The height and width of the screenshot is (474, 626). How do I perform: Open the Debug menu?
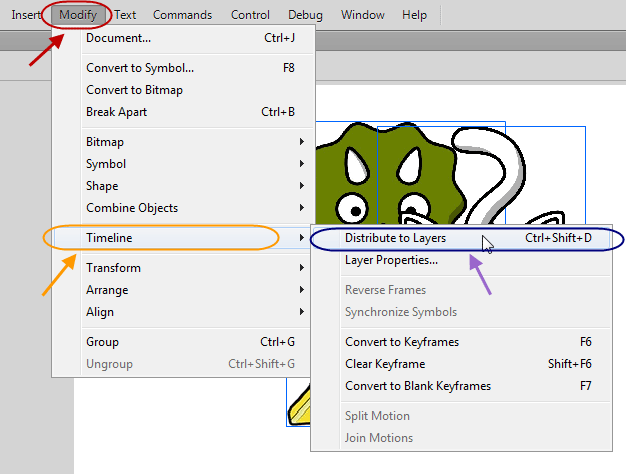click(x=305, y=15)
